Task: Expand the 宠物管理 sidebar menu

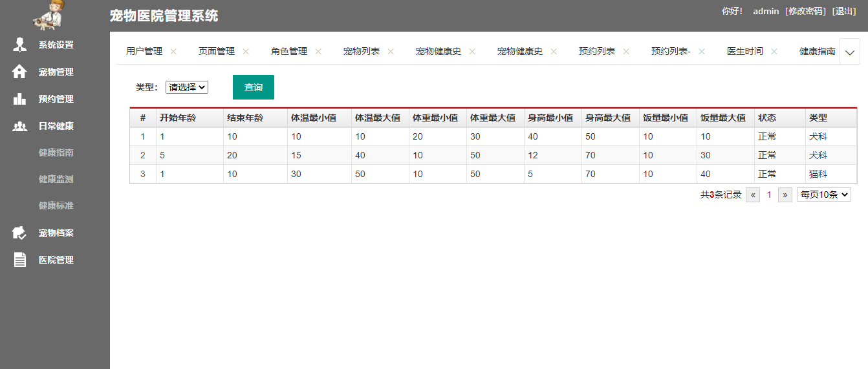Action: point(56,72)
